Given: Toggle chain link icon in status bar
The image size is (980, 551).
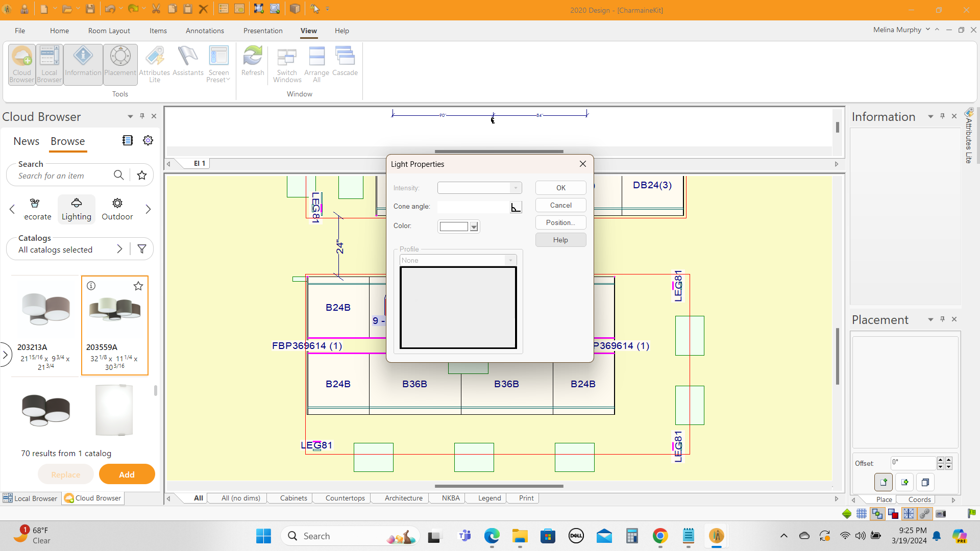Looking at the screenshot, I should [924, 514].
